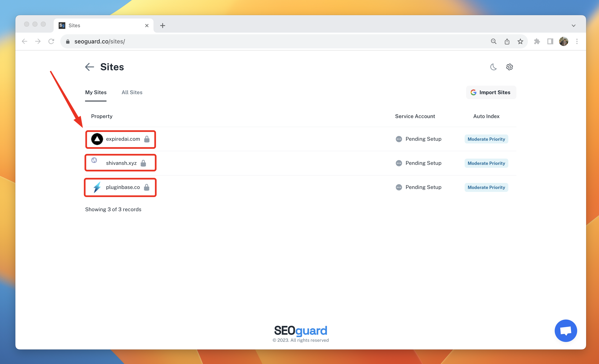Screen dimensions: 599x364
Task: Switch to the All Sites tab
Action: 132,92
